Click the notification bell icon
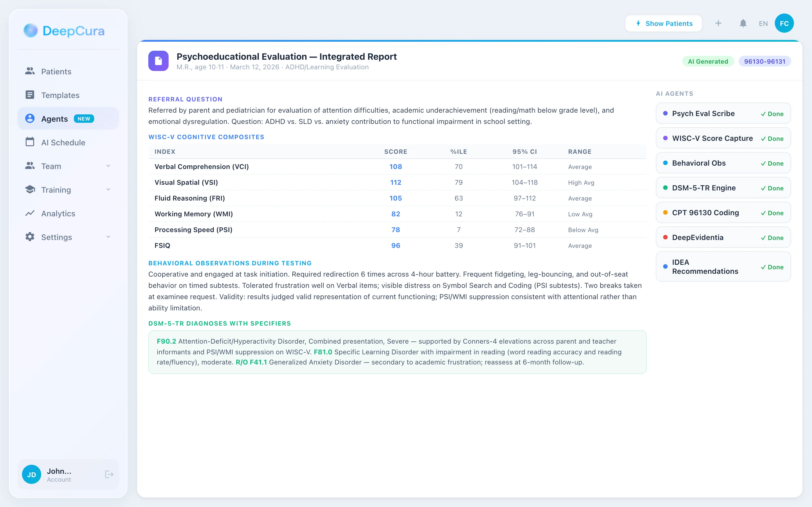812x507 pixels. click(743, 23)
